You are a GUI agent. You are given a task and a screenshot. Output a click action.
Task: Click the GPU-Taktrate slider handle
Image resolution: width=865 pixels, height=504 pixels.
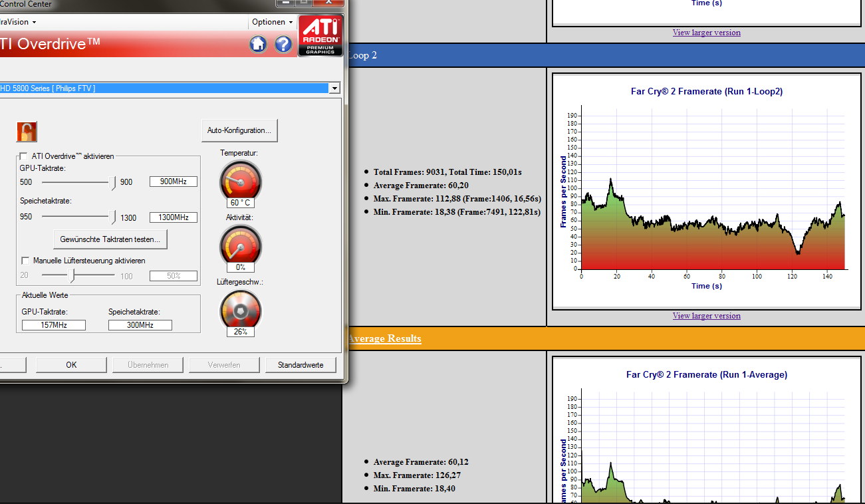(x=113, y=182)
